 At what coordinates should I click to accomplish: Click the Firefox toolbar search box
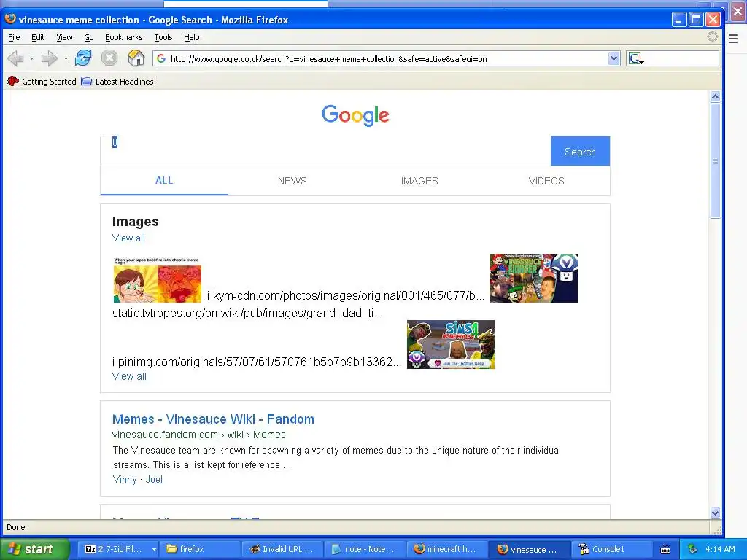pos(672,58)
